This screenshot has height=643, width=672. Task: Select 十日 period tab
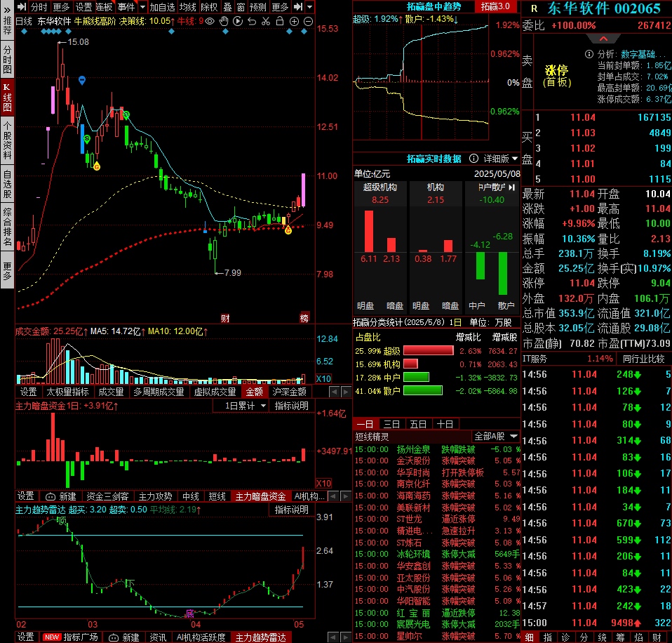coord(445,424)
